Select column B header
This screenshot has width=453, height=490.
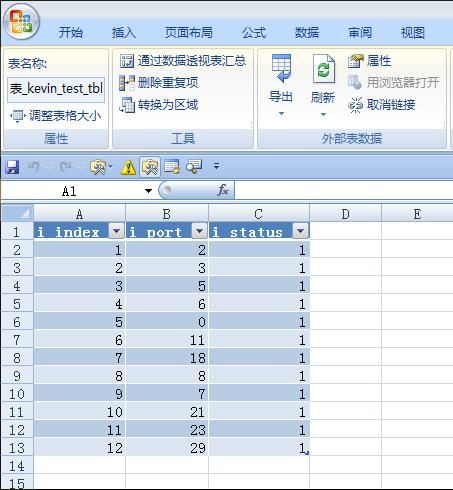(167, 214)
